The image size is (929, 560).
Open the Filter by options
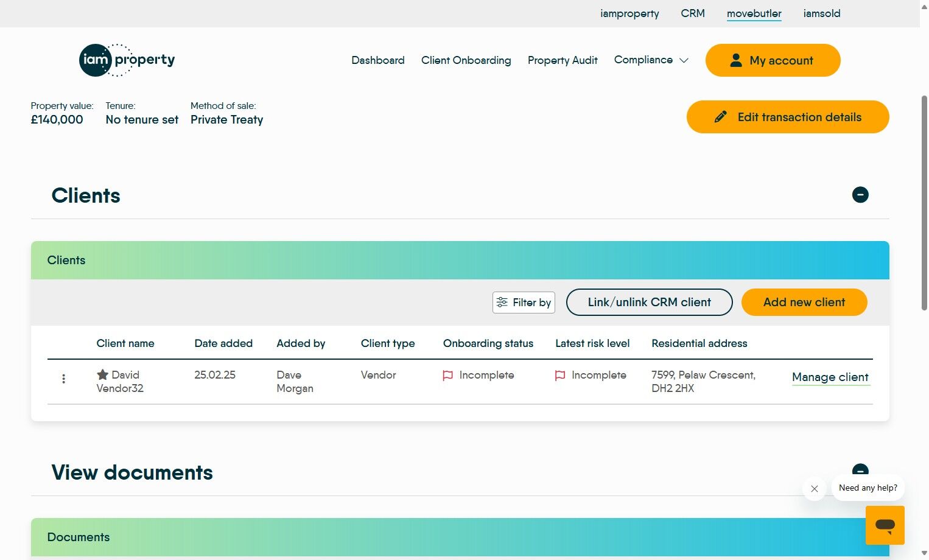point(524,303)
